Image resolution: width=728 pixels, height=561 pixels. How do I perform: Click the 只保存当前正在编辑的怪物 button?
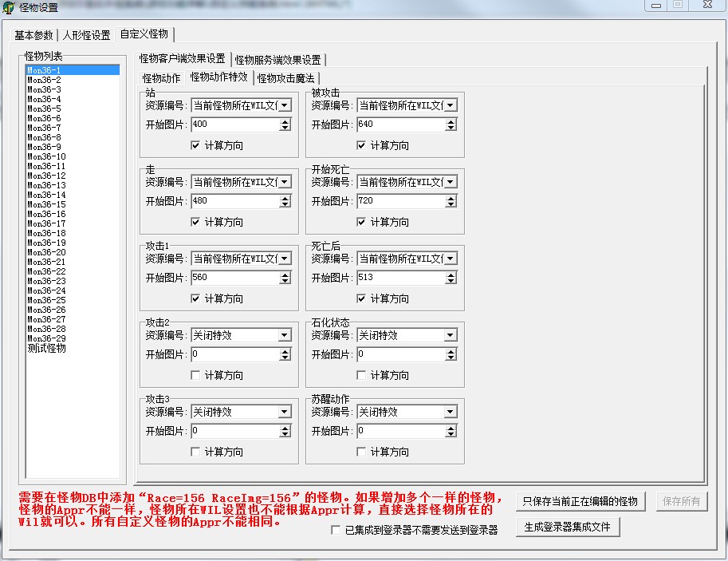(580, 501)
